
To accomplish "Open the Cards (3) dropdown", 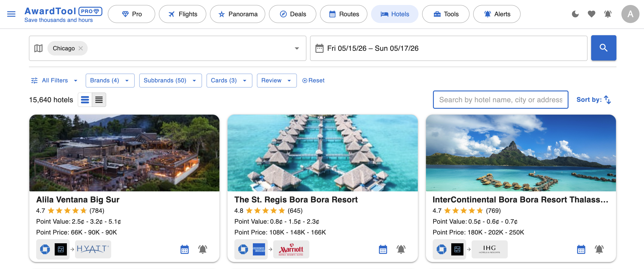I will (229, 80).
